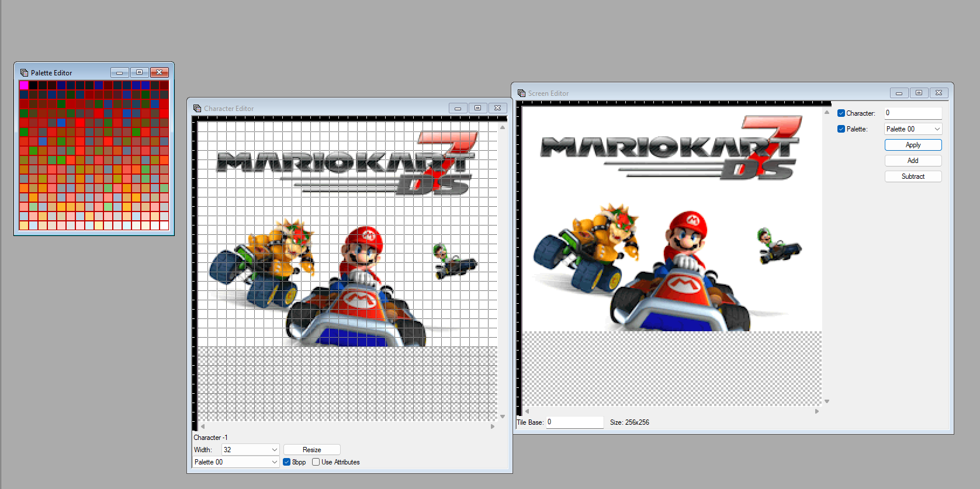This screenshot has width=980, height=489.
Task: Click the 'Character -1' label
Action: 211,438
